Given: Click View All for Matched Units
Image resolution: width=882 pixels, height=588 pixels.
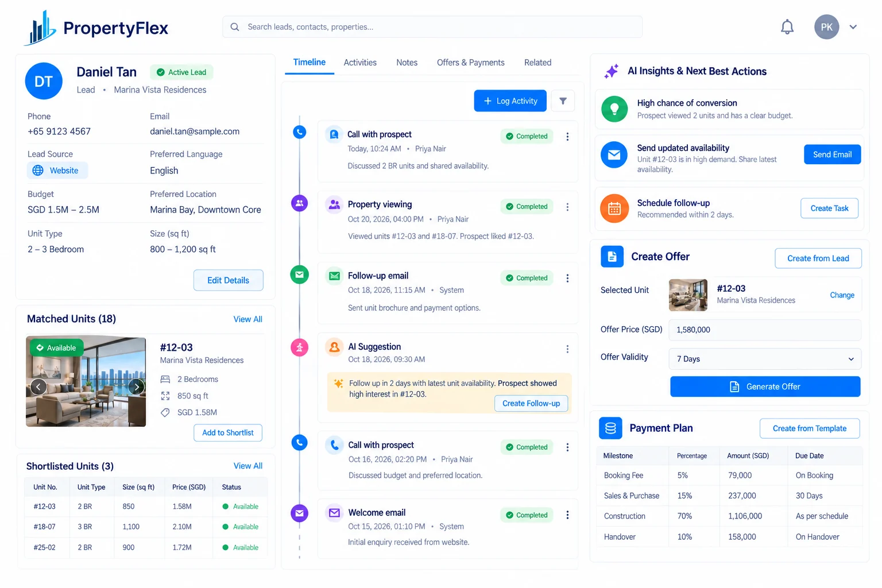Looking at the screenshot, I should (x=248, y=319).
